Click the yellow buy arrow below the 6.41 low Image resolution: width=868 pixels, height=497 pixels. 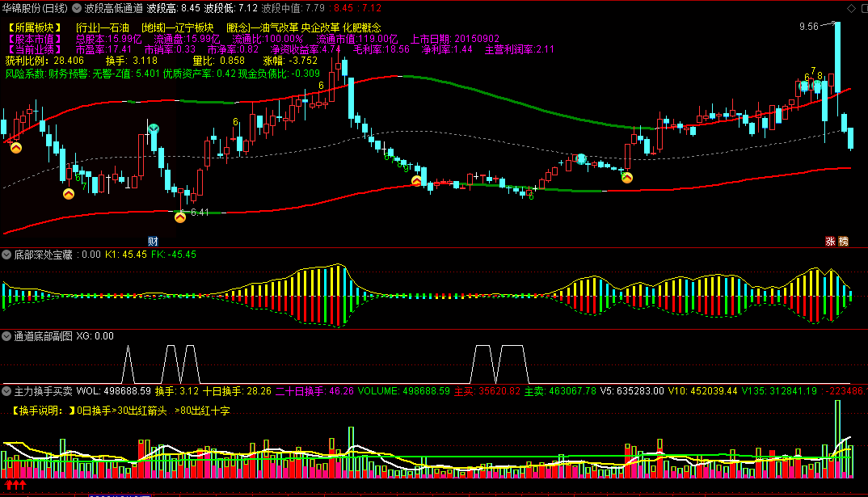[180, 217]
